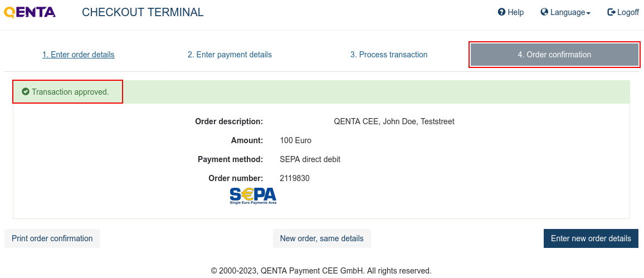Click the green checkmark approval icon

(x=26, y=91)
